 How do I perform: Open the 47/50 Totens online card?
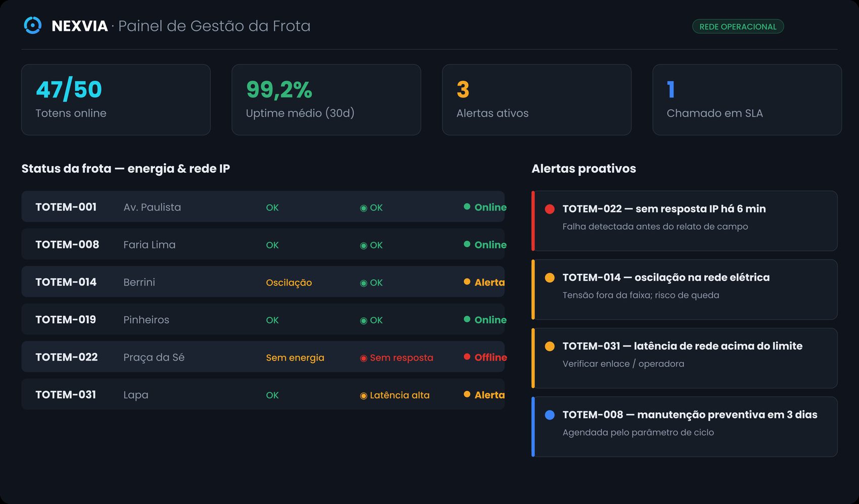[x=116, y=99]
